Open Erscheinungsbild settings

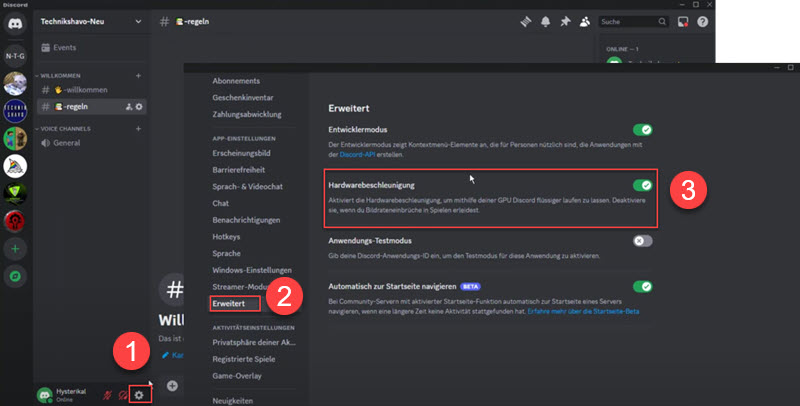[x=241, y=153]
